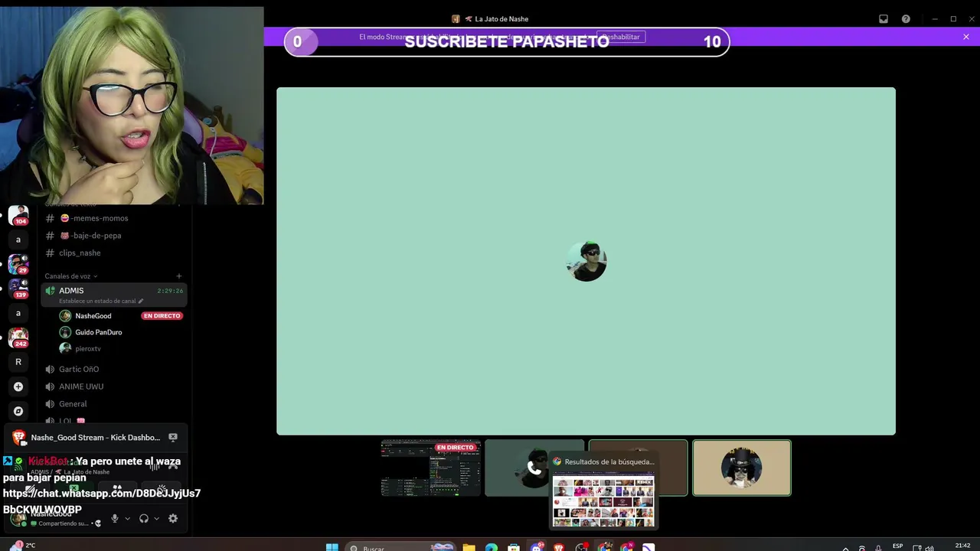This screenshot has height=551, width=980.
Task: Show hidden system tray icons
Action: 845,548
